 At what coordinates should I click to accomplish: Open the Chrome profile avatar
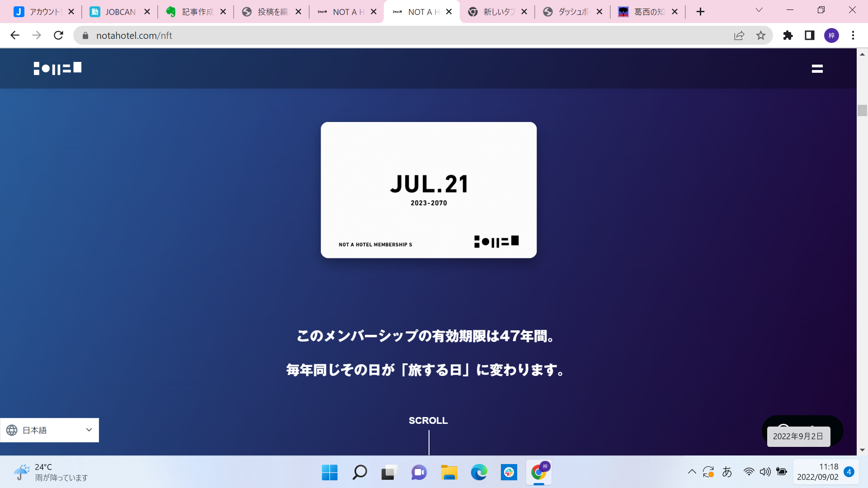[831, 35]
